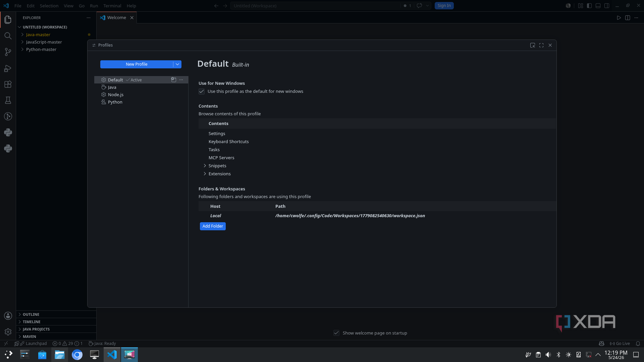Click the Sign In button
Screen dimensions: 644x362
point(444,5)
